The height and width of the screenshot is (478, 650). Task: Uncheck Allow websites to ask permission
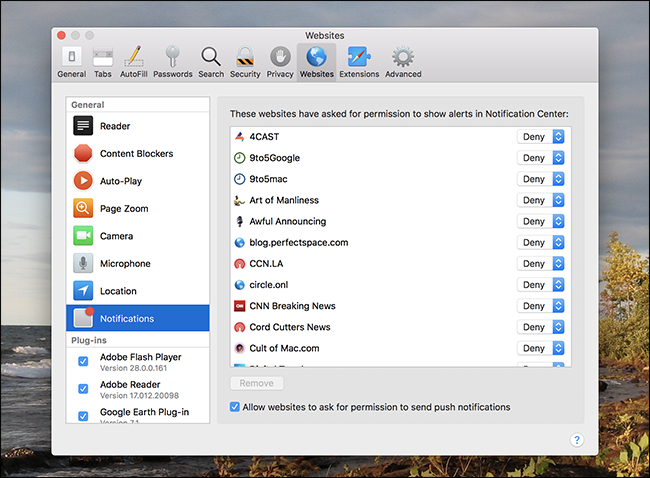pyautogui.click(x=235, y=407)
